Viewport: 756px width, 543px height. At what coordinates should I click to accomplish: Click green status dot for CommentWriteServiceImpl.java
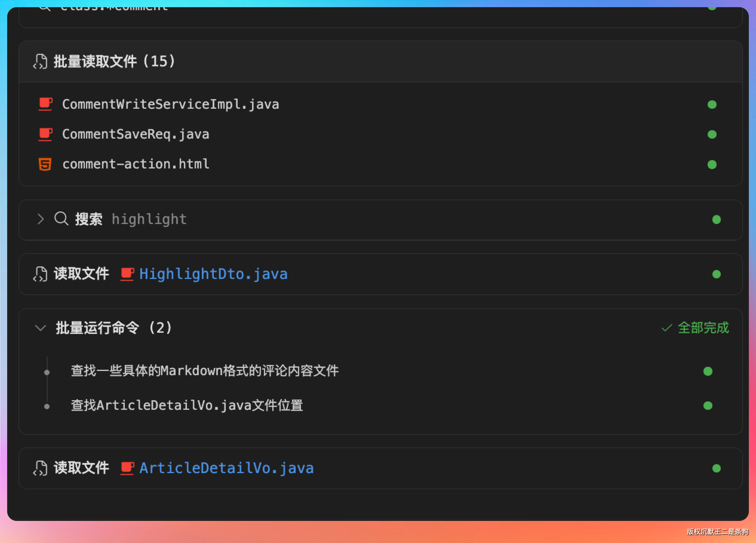pyautogui.click(x=712, y=105)
